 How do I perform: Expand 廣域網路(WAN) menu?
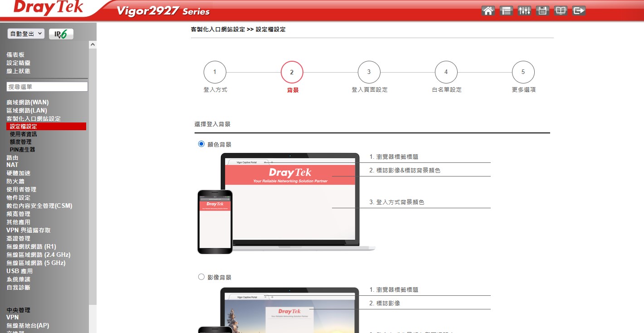[x=28, y=103]
